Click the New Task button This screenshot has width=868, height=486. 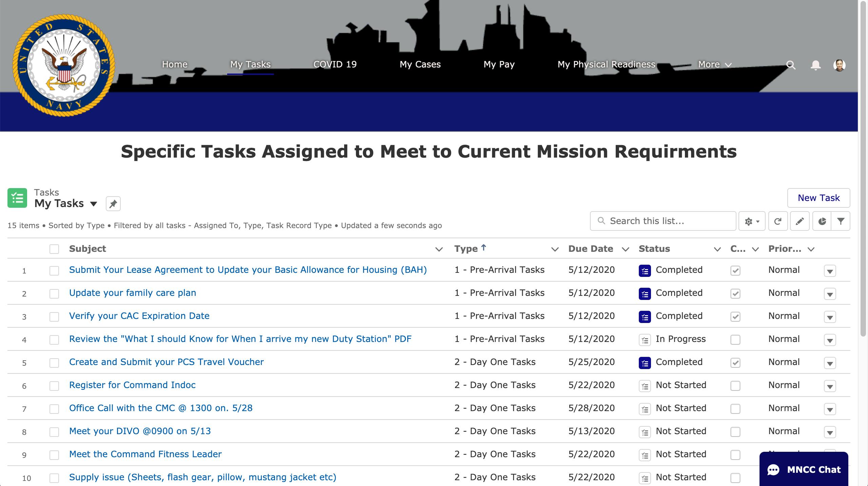tap(818, 198)
